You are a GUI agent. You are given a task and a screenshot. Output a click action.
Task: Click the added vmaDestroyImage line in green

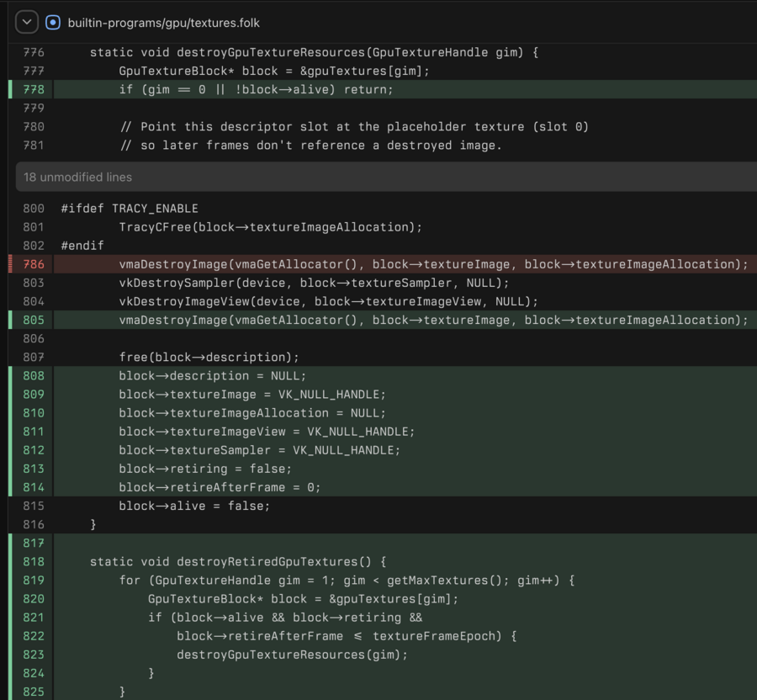pyautogui.click(x=433, y=320)
